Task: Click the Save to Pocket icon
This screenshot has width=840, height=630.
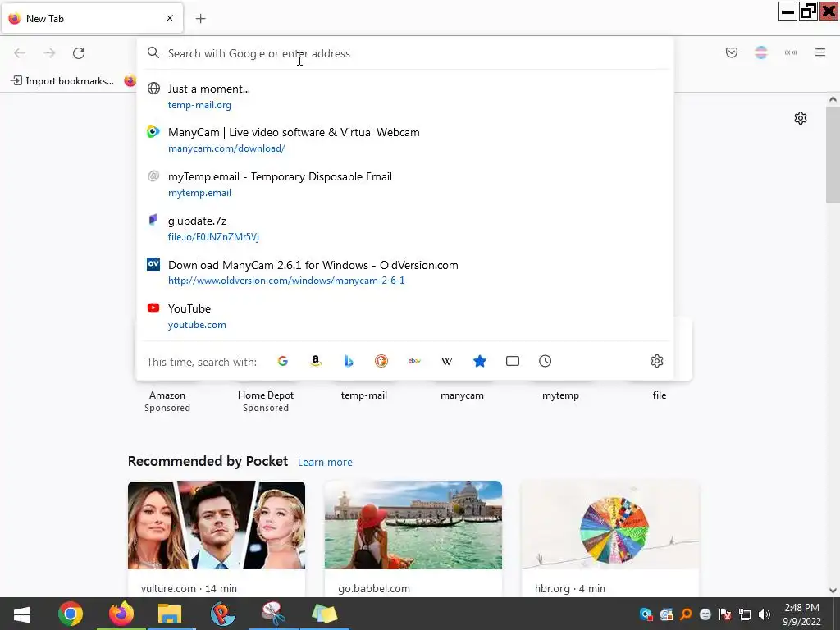Action: (x=731, y=52)
